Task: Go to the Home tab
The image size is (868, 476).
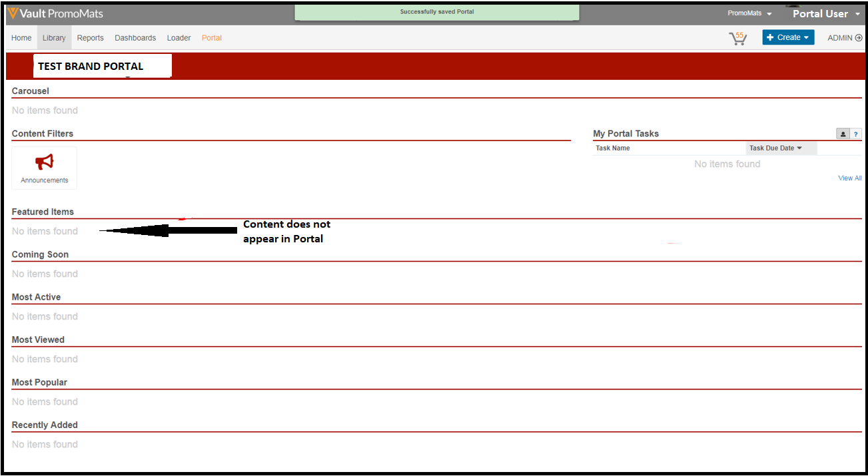Action: pyautogui.click(x=21, y=38)
